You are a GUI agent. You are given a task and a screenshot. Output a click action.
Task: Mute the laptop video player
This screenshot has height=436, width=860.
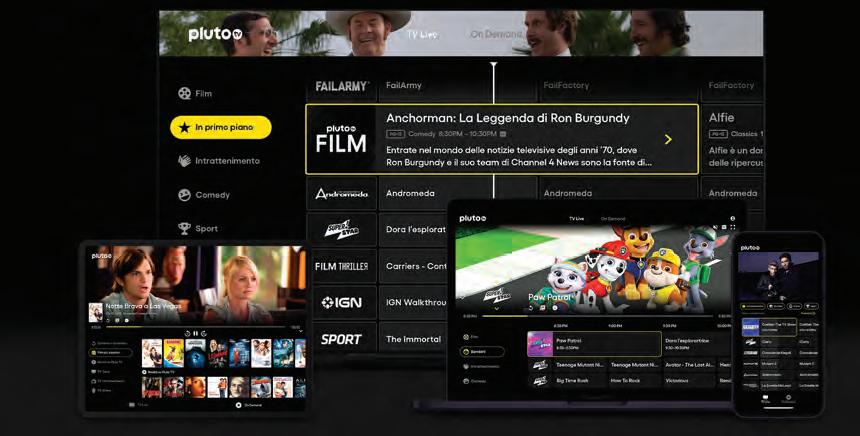(715, 227)
